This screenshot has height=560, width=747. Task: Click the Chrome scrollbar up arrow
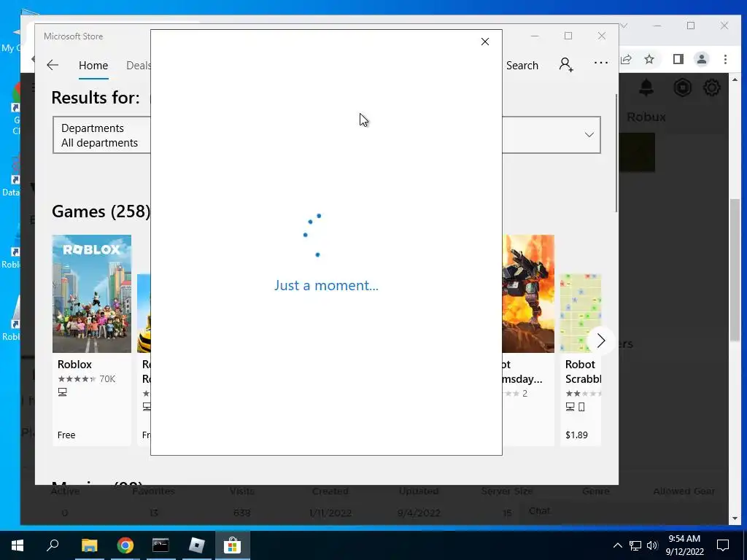click(735, 80)
